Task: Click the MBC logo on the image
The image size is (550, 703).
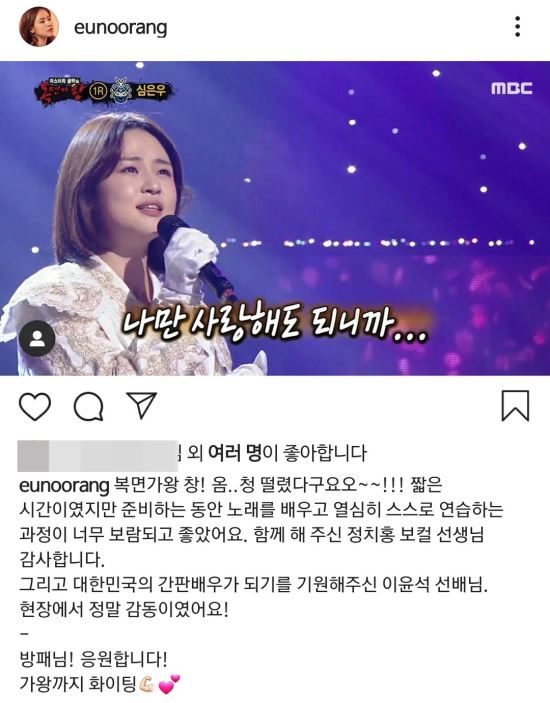Action: pyautogui.click(x=512, y=88)
